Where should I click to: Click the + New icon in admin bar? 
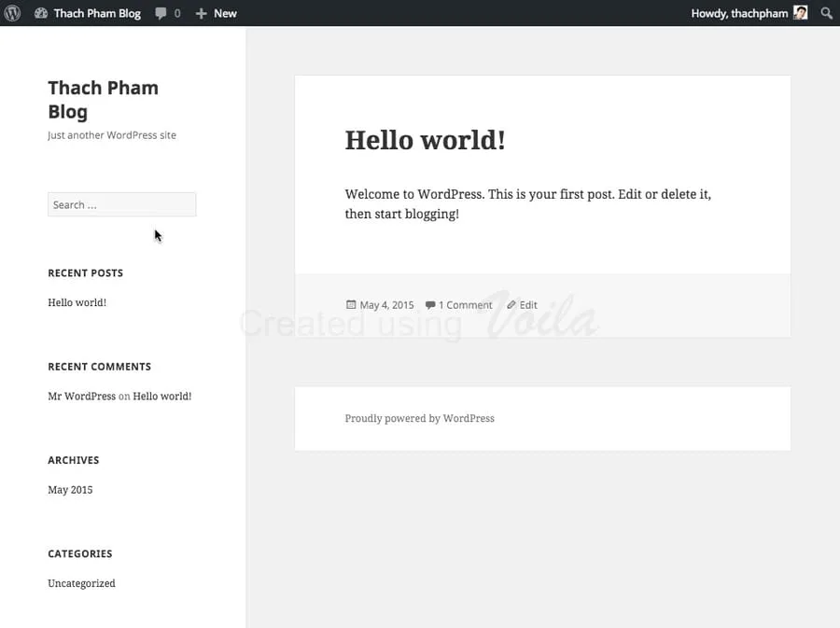tap(201, 12)
